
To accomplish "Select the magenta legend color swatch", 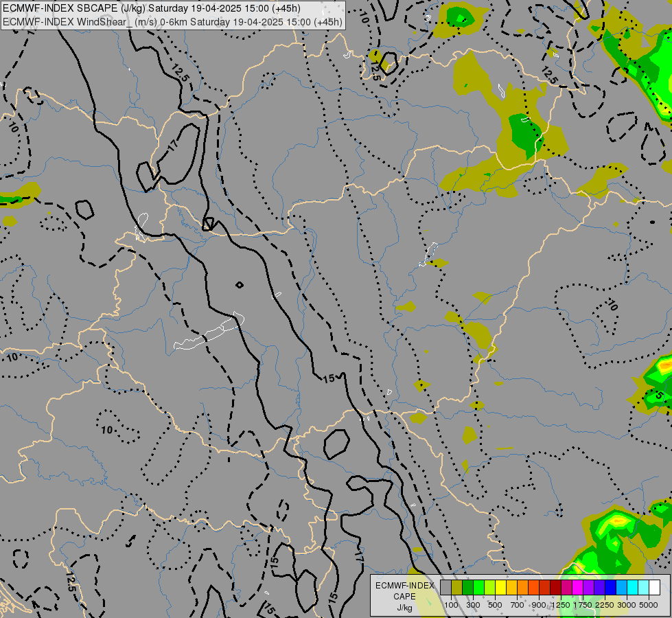I will click(578, 587).
